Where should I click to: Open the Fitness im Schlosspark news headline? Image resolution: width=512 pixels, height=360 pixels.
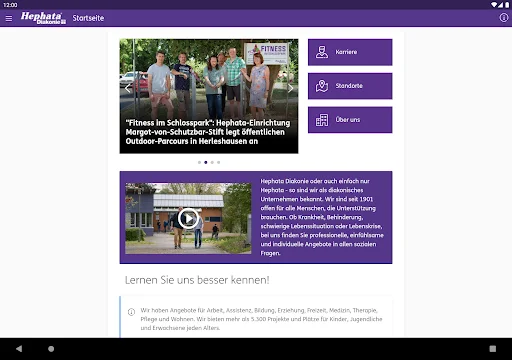click(208, 132)
